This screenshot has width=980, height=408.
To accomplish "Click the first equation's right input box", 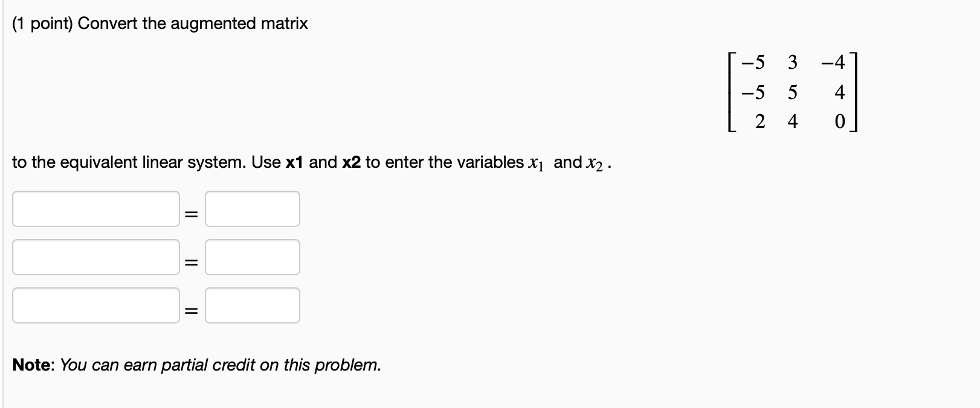I will 252,209.
